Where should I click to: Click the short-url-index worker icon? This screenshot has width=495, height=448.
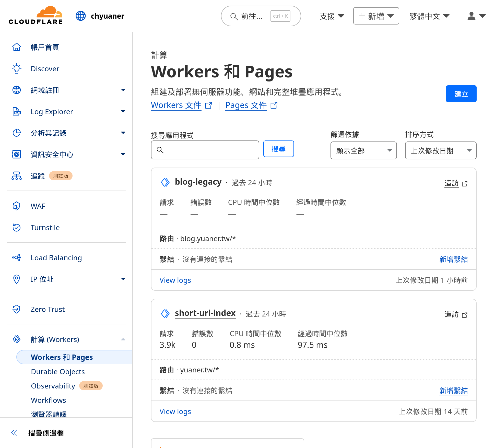click(x=165, y=314)
